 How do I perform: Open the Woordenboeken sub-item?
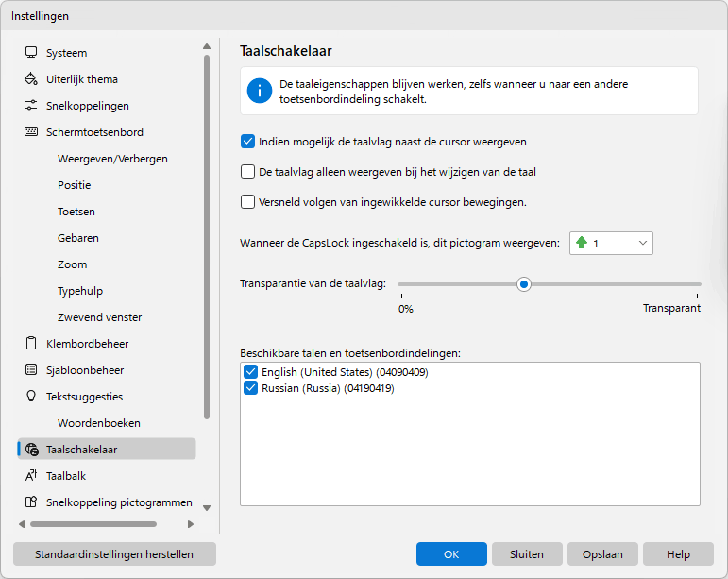coord(99,423)
